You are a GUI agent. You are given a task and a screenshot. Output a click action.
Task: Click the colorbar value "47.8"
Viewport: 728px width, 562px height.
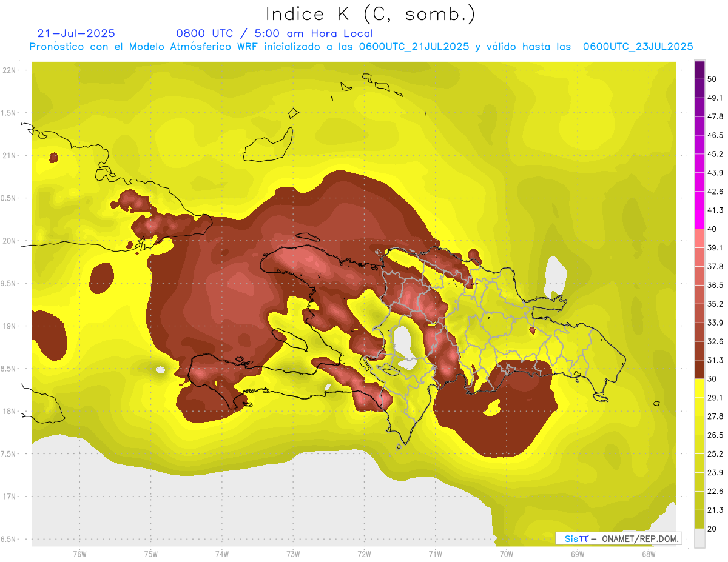[715, 116]
